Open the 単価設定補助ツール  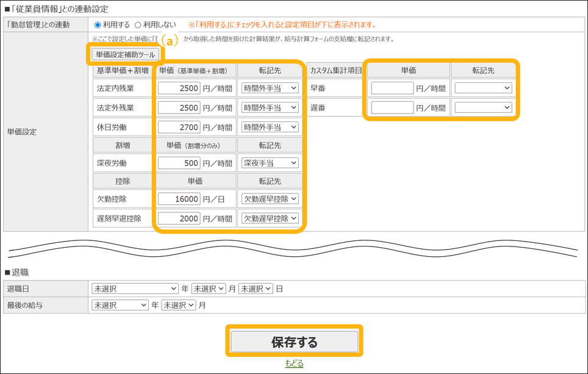tap(126, 54)
